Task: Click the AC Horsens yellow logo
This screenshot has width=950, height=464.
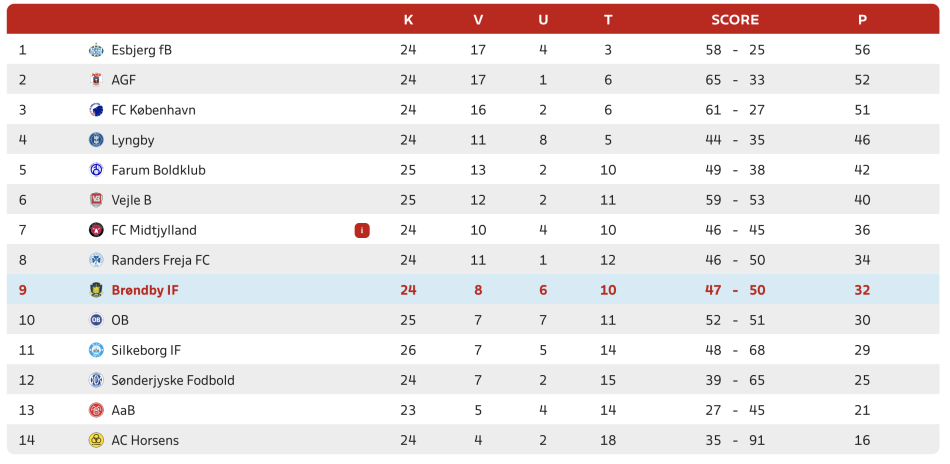Action: [96, 440]
